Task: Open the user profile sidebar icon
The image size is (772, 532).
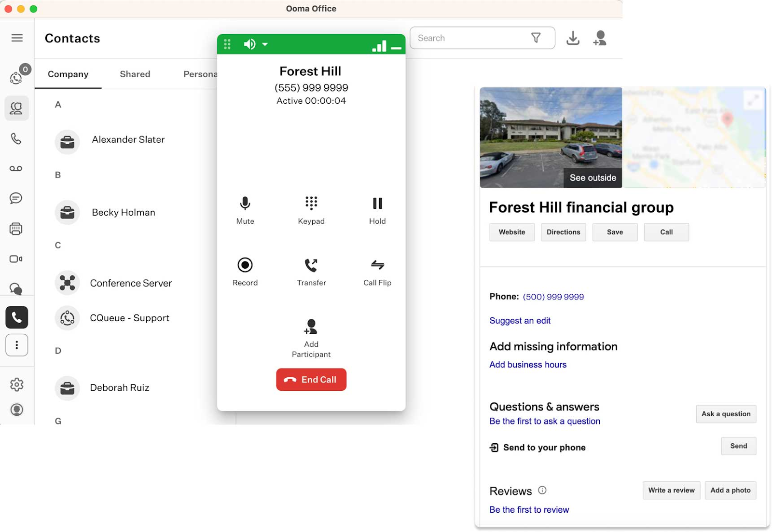Action: click(17, 409)
